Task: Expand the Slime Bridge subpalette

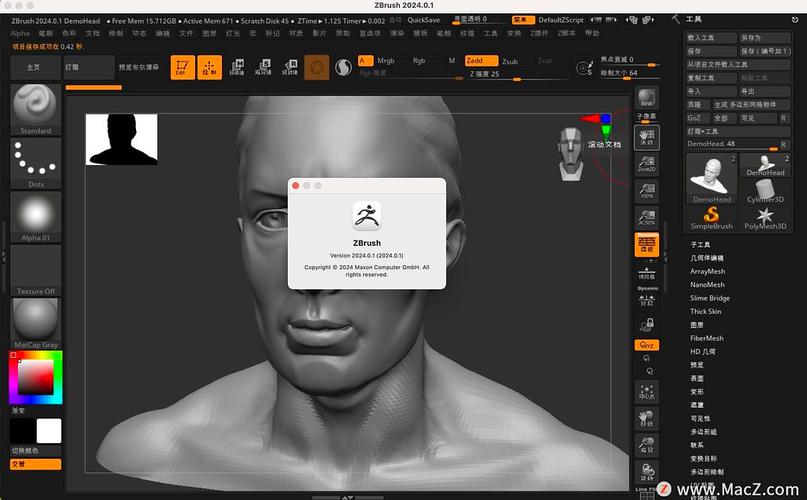Action: click(710, 298)
